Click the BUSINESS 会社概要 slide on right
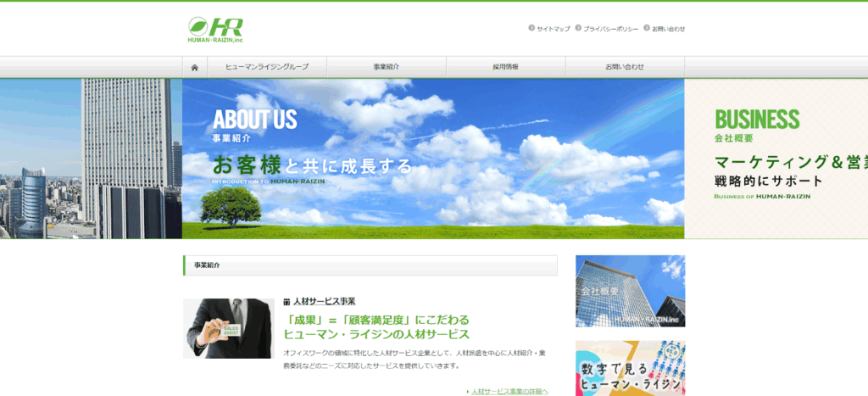Viewport: 868px width, 396px height. tap(776, 159)
